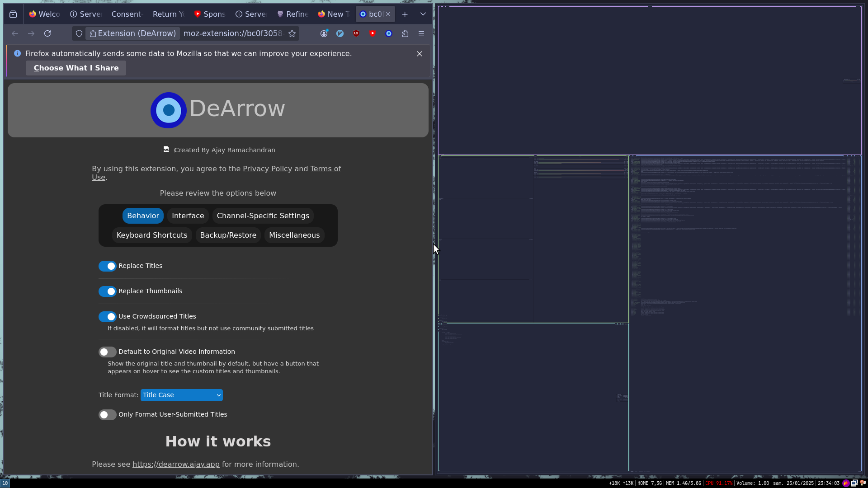
Task: Open the dearrow.ajay.app link
Action: click(x=176, y=465)
